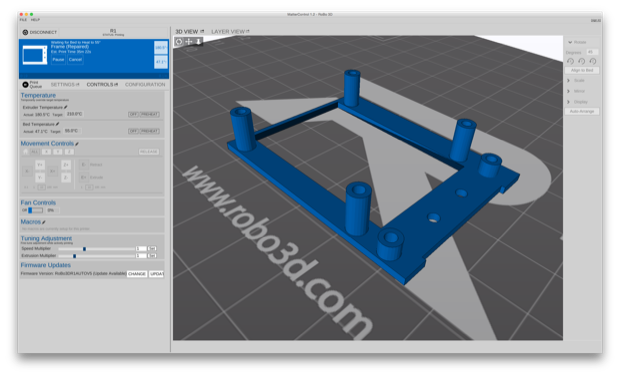Click the Speed Multiplier value field
This screenshot has width=620, height=377.
click(140, 248)
